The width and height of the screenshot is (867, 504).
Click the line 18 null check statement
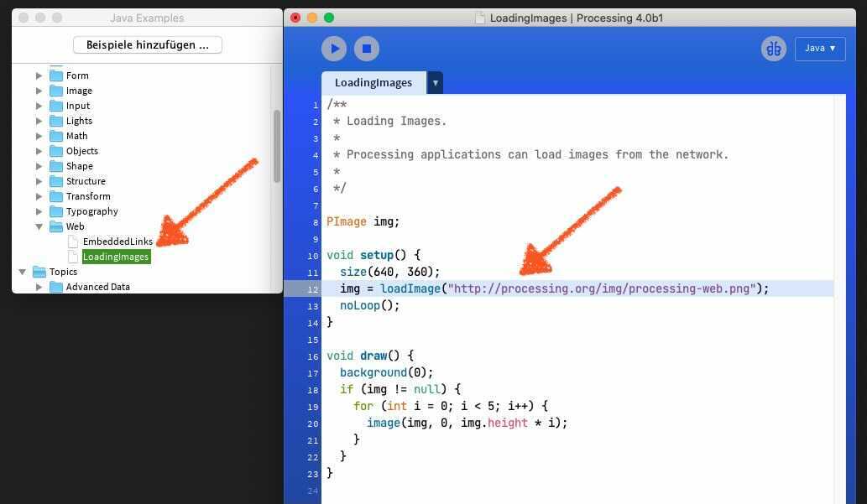400,390
